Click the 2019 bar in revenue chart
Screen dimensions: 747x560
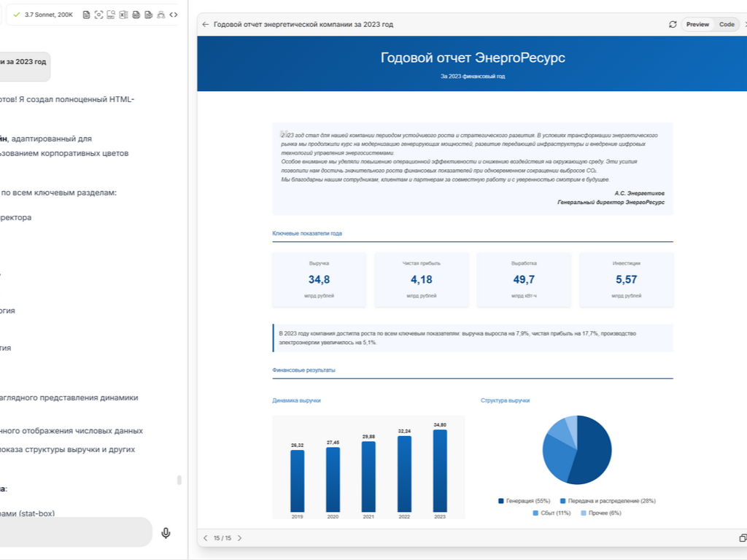(x=298, y=481)
